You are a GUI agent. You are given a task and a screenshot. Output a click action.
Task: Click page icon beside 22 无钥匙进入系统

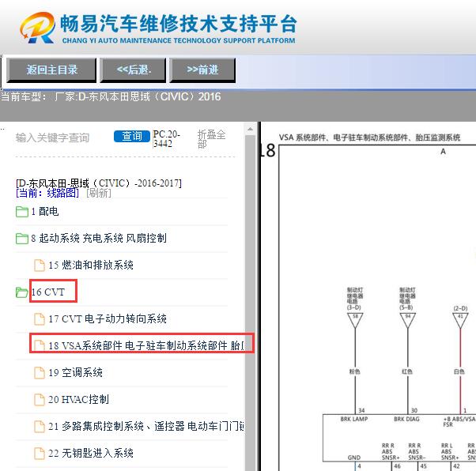click(40, 453)
